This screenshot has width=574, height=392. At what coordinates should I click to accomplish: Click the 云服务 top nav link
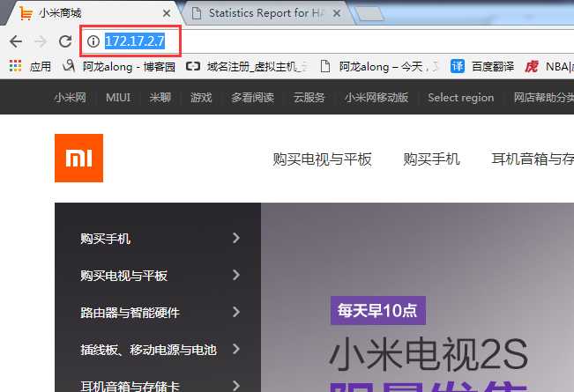[309, 97]
